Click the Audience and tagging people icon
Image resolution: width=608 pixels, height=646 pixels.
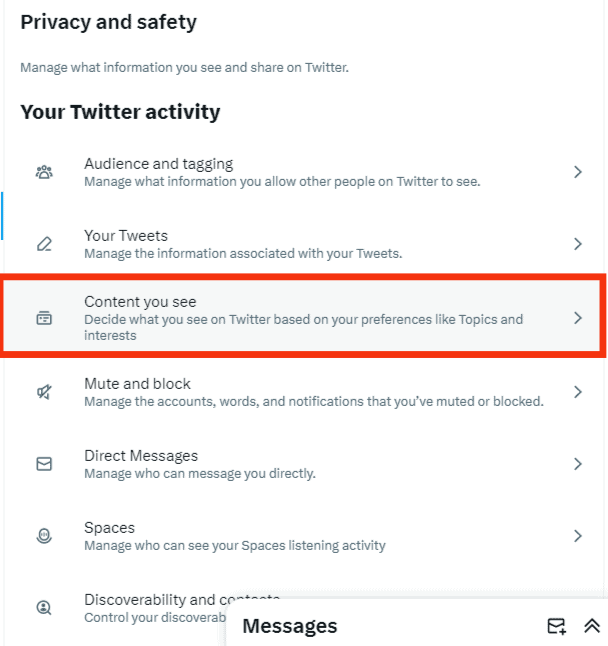(44, 172)
